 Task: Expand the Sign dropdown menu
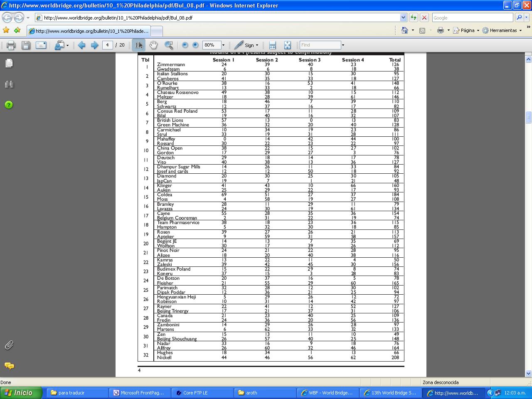[257, 45]
